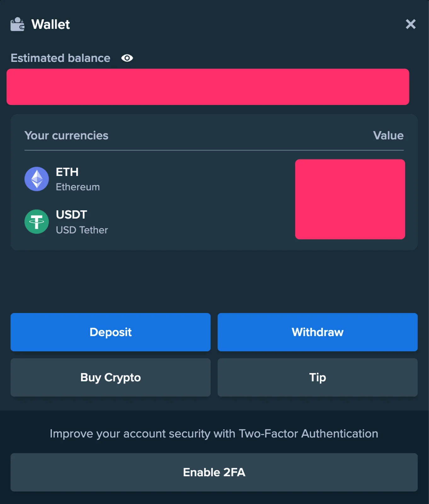The image size is (429, 504).
Task: Show hidden currency values using the eye toggle
Action: (x=127, y=58)
